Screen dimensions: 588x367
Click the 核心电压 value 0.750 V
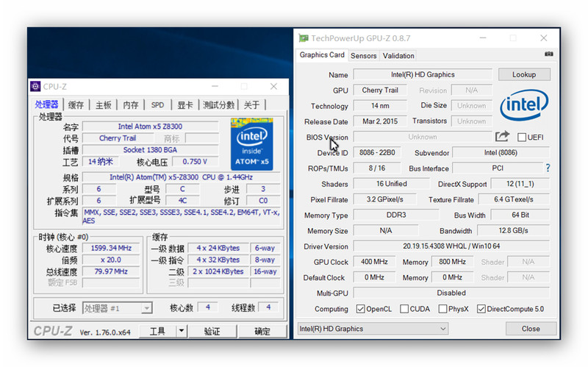(195, 161)
